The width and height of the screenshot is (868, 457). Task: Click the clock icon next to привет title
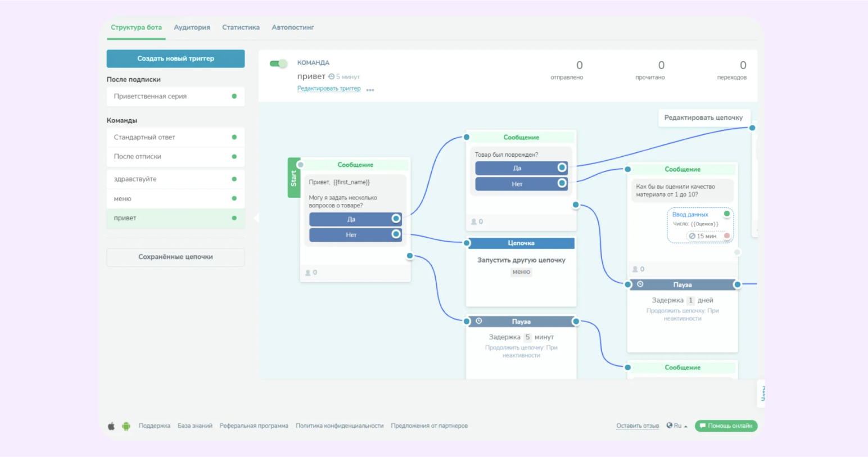[x=331, y=76]
